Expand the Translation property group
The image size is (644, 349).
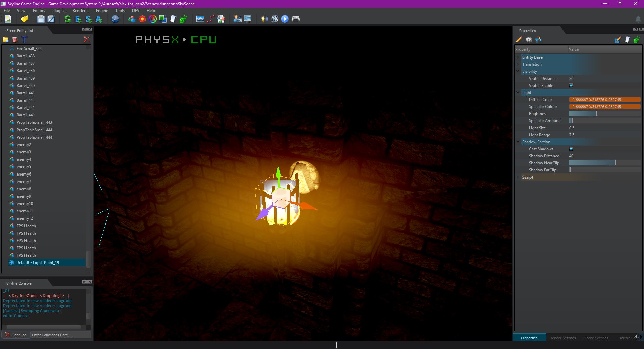pos(518,64)
